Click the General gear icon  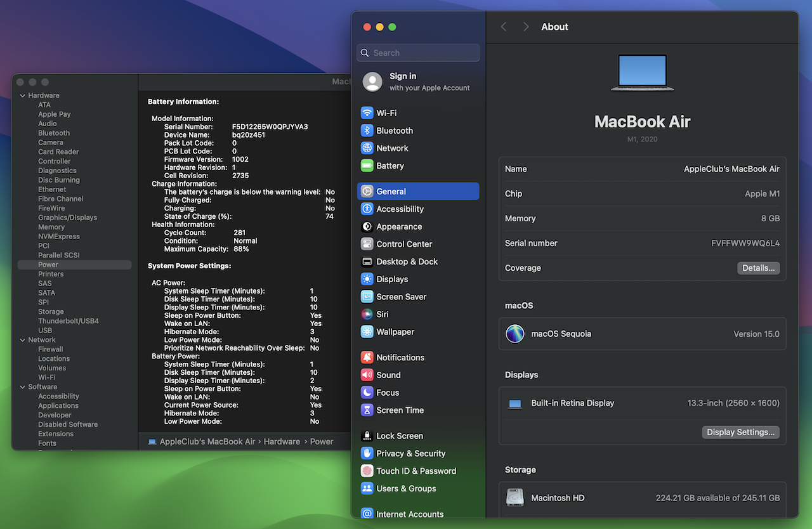[367, 192]
